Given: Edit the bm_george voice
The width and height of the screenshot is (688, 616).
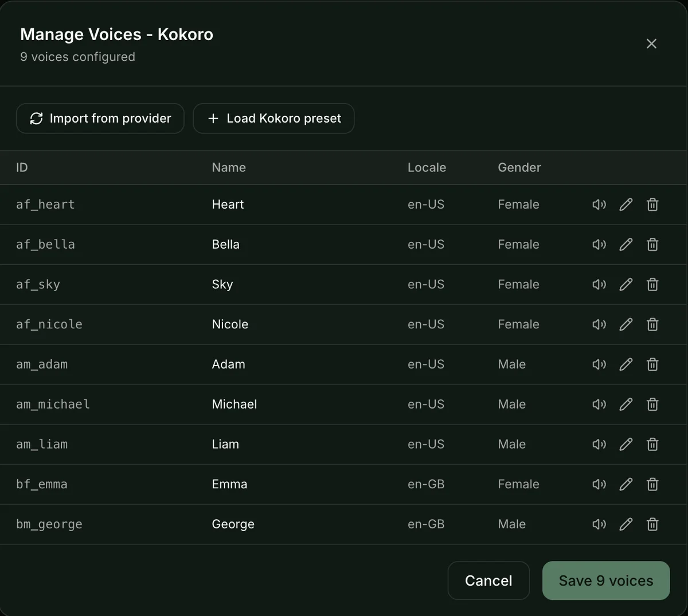Looking at the screenshot, I should 626,524.
